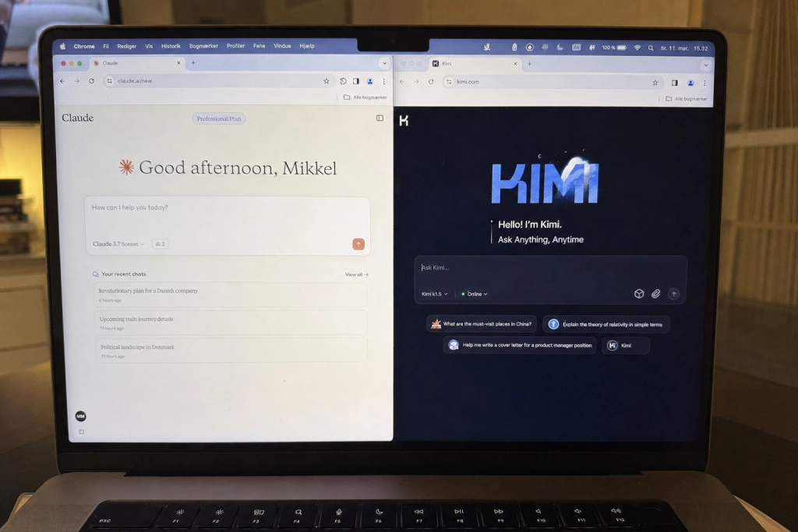Open Upcoming train journey details chat
798x532 pixels.
tap(231, 322)
